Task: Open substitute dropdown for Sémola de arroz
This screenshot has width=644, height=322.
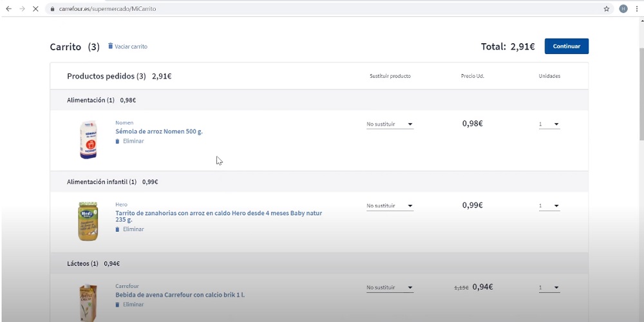Action: pyautogui.click(x=390, y=124)
